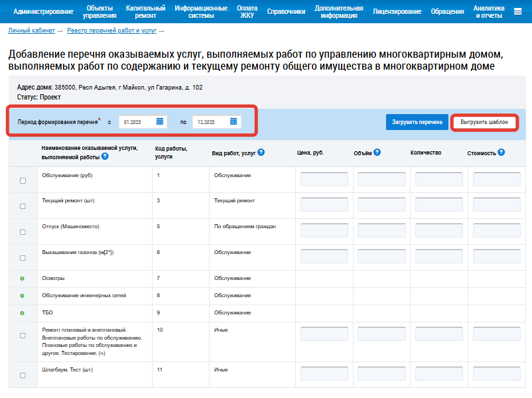532x398 pixels.
Task: Check the Обслуживание (руб) row checkbox
Action: coord(23,181)
